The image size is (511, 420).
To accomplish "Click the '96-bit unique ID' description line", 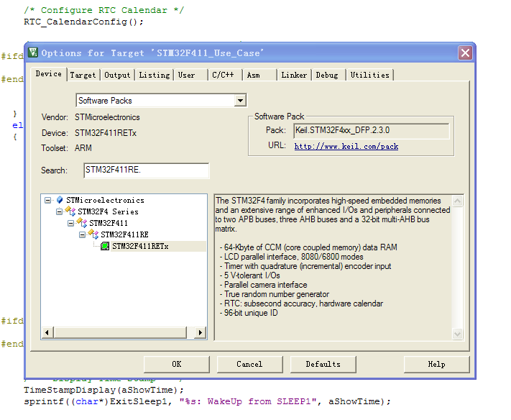I will pos(249,313).
